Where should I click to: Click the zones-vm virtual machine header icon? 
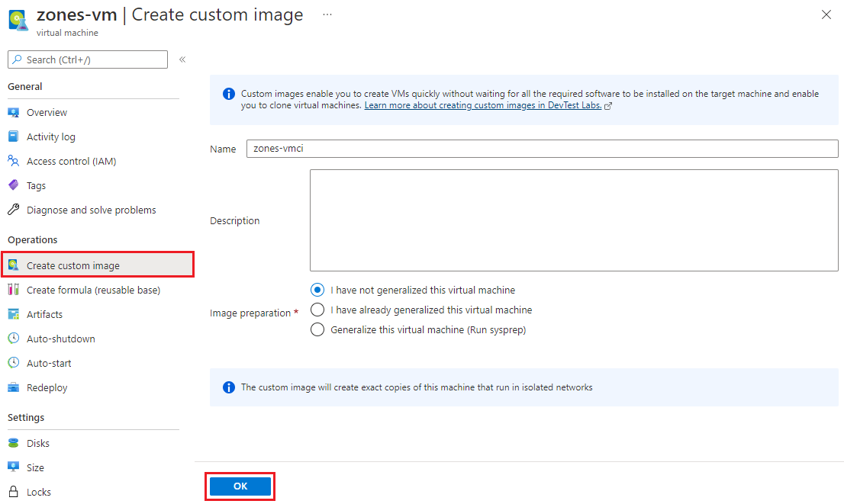[x=18, y=20]
